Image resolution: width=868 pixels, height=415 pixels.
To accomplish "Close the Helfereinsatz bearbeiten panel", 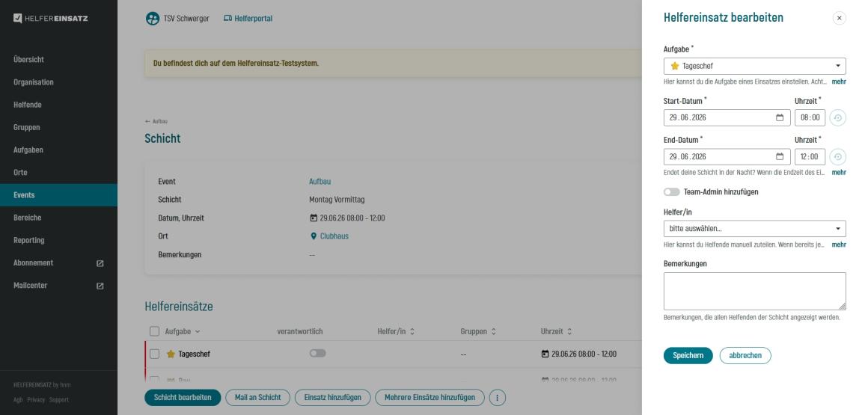I will tap(839, 18).
